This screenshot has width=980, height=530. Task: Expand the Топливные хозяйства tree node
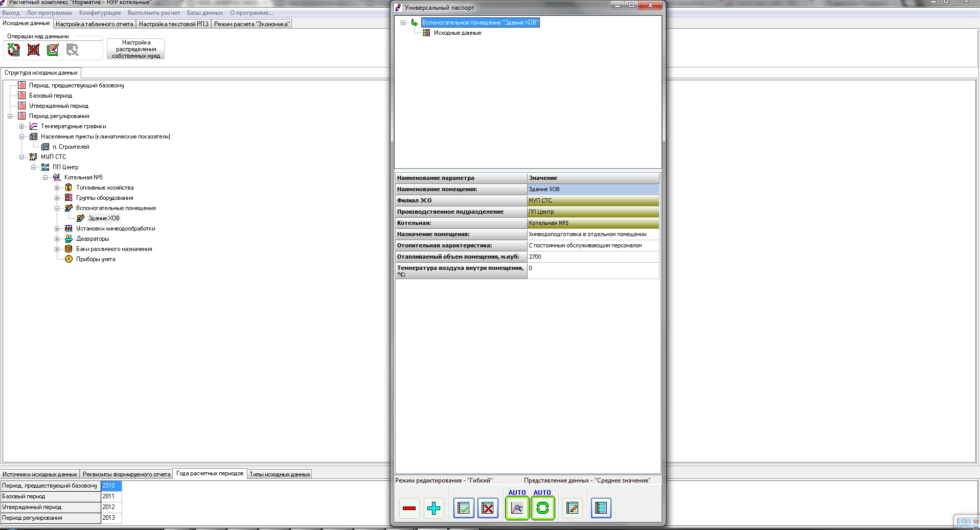(57, 188)
